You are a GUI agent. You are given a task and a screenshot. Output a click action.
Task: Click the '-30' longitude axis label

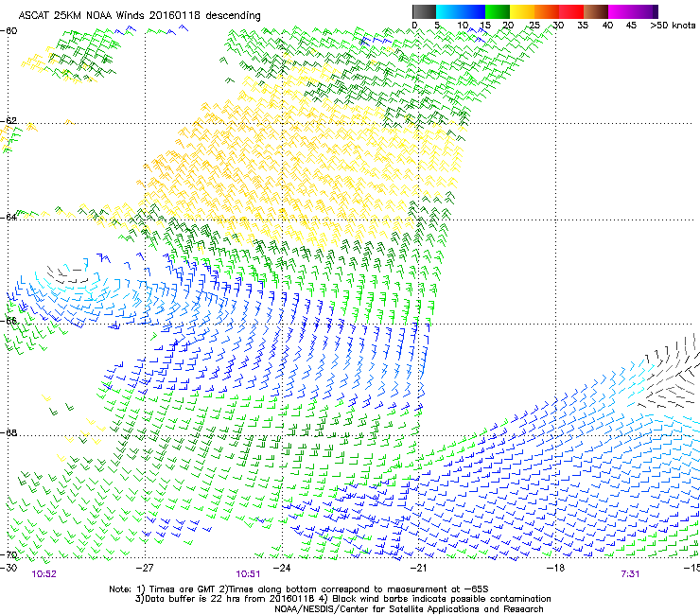(9, 568)
